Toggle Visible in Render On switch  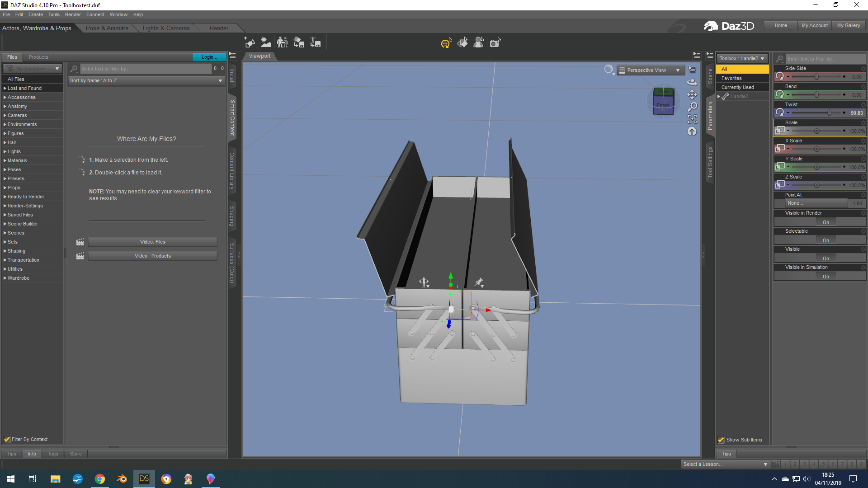[826, 222]
